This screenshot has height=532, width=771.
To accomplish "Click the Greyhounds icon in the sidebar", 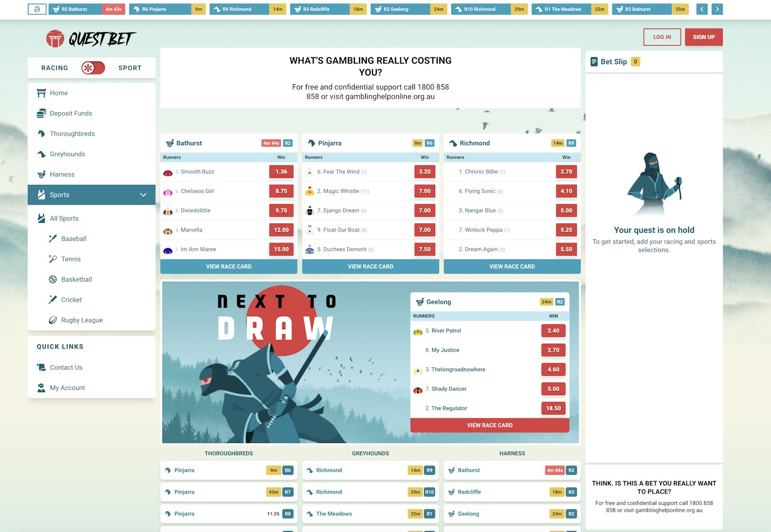I will 41,154.
